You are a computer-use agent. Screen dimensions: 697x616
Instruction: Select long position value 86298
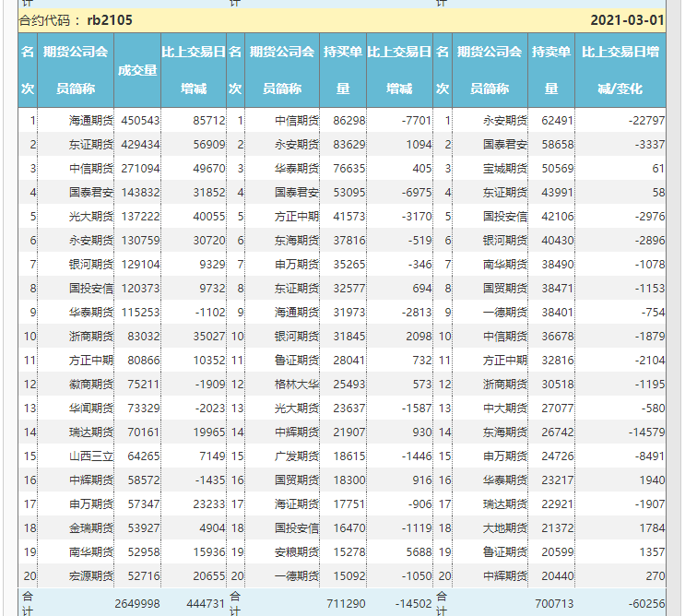[x=349, y=121]
